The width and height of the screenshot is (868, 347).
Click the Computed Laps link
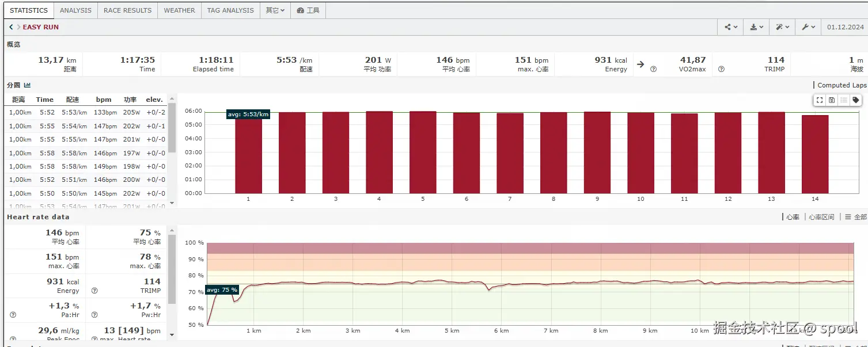click(841, 85)
